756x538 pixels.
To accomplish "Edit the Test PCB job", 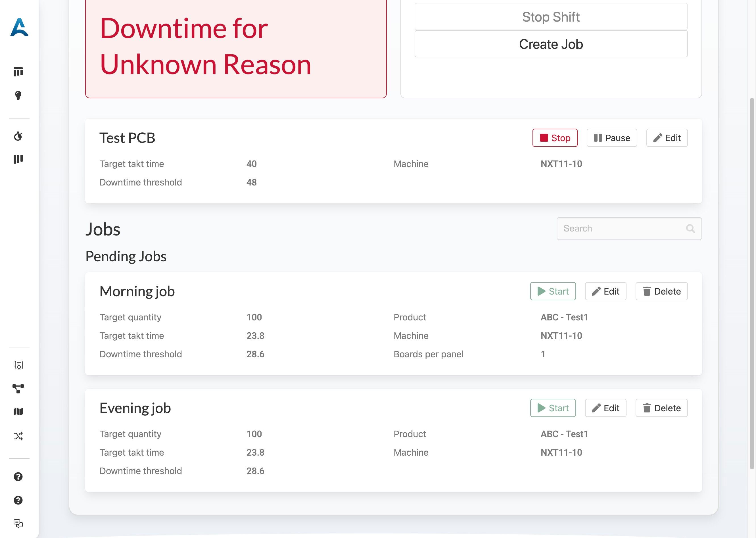I will (x=667, y=138).
